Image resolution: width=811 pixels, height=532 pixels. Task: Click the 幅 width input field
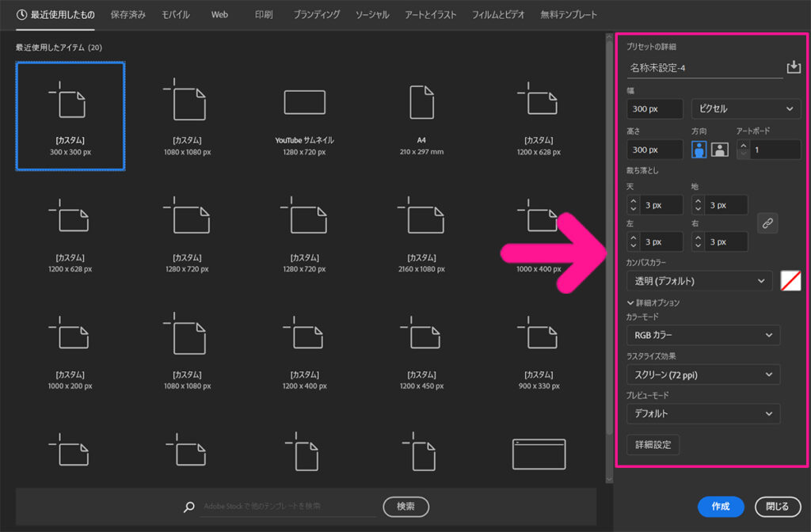click(654, 108)
